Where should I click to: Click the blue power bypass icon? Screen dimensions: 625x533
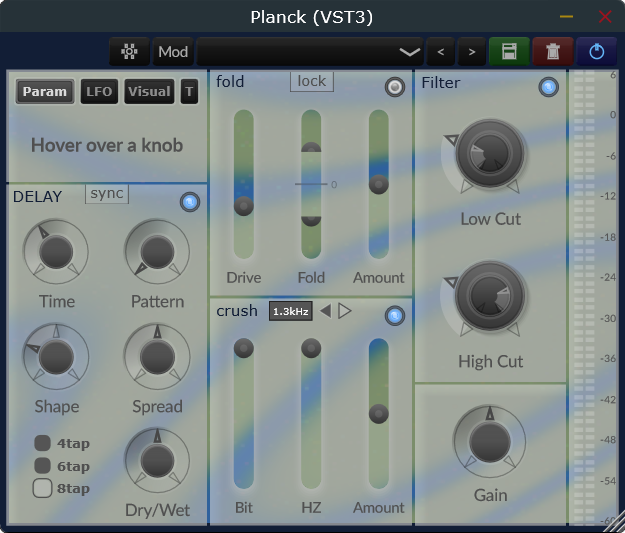[x=596, y=52]
